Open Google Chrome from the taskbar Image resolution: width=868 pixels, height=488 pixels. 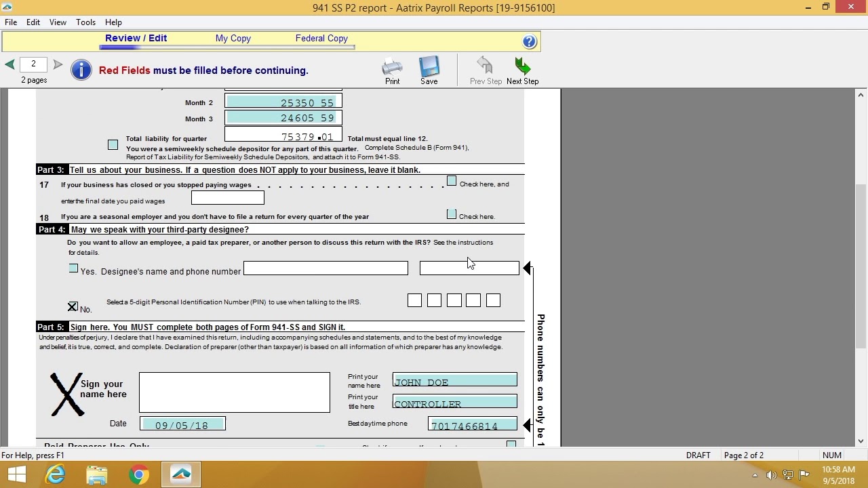click(x=139, y=474)
